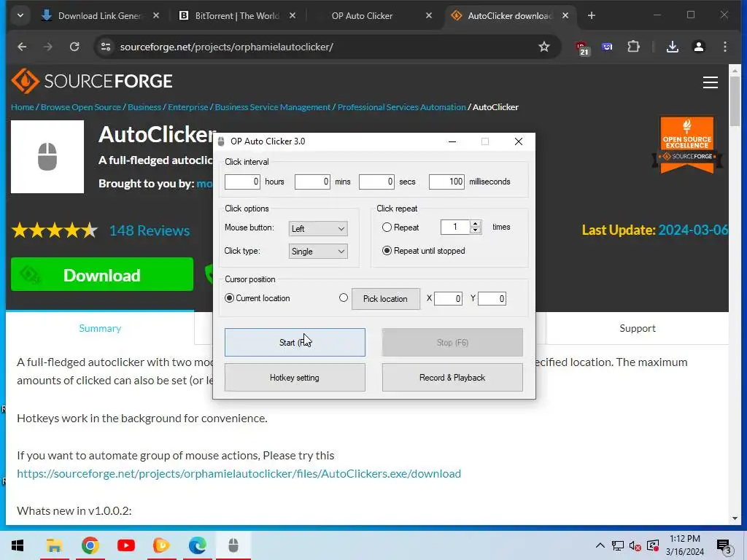This screenshot has height=560, width=747.
Task: Open the Chrome profile avatar
Action: (698, 47)
